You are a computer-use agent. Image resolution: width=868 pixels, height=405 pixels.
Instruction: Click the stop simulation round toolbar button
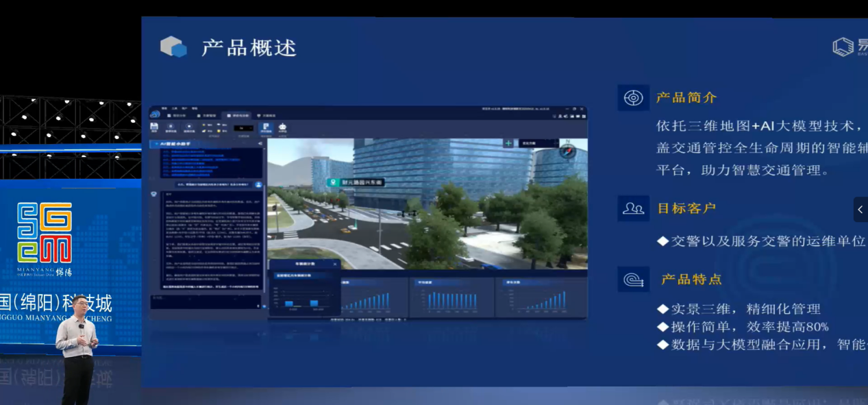point(189,127)
